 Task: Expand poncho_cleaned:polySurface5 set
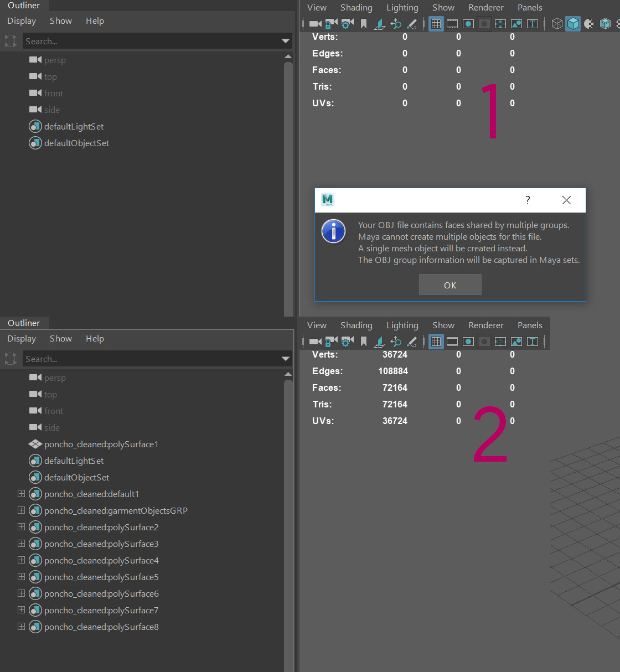pos(21,576)
